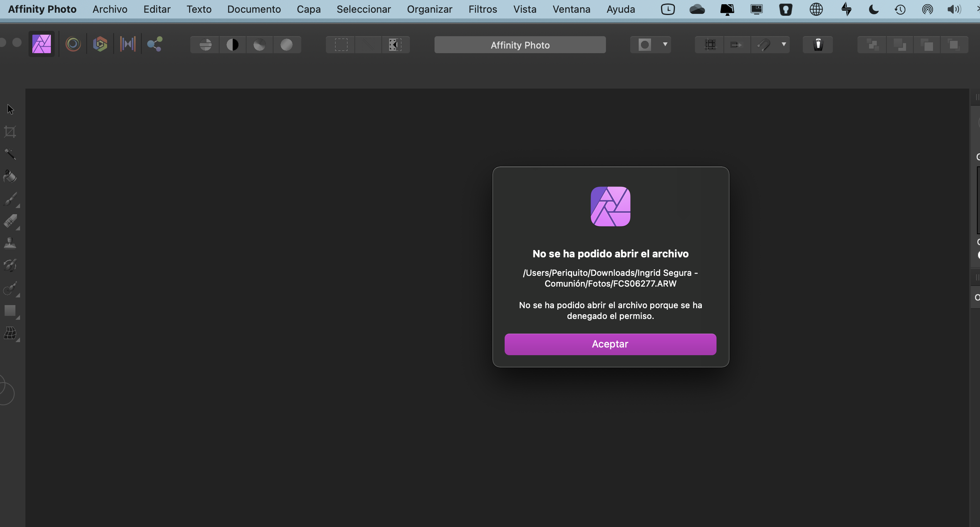The width and height of the screenshot is (980, 527).
Task: Select the Rectangle shape tool
Action: (x=10, y=311)
